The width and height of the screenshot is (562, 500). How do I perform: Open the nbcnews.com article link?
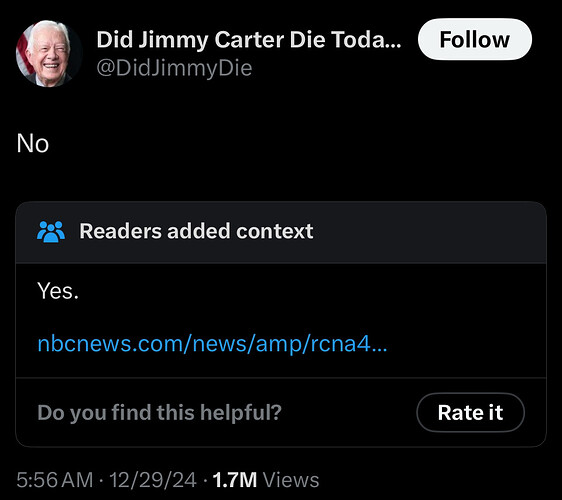click(212, 343)
